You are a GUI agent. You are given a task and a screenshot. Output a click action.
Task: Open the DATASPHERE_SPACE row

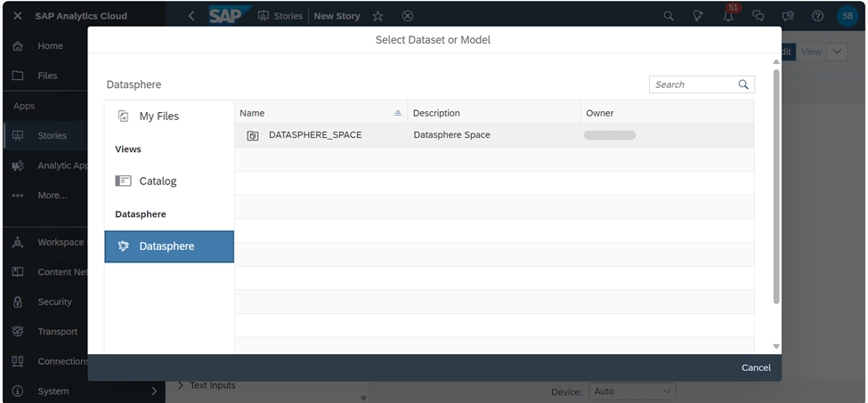(x=494, y=135)
